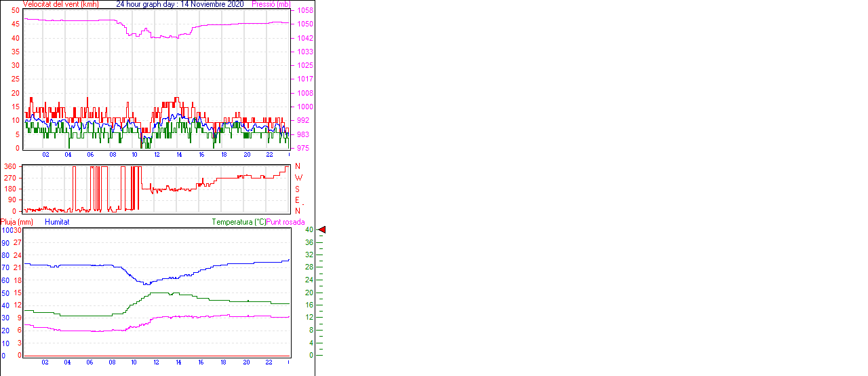Viewport: 868px width, 376px height.
Task: Click the 50 wind speed axis value
Action: coord(15,10)
